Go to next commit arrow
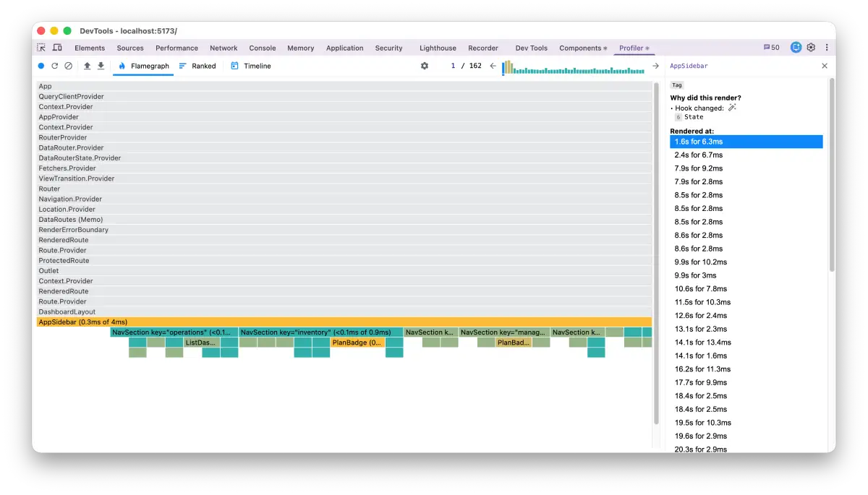Image resolution: width=868 pixels, height=495 pixels. click(655, 66)
